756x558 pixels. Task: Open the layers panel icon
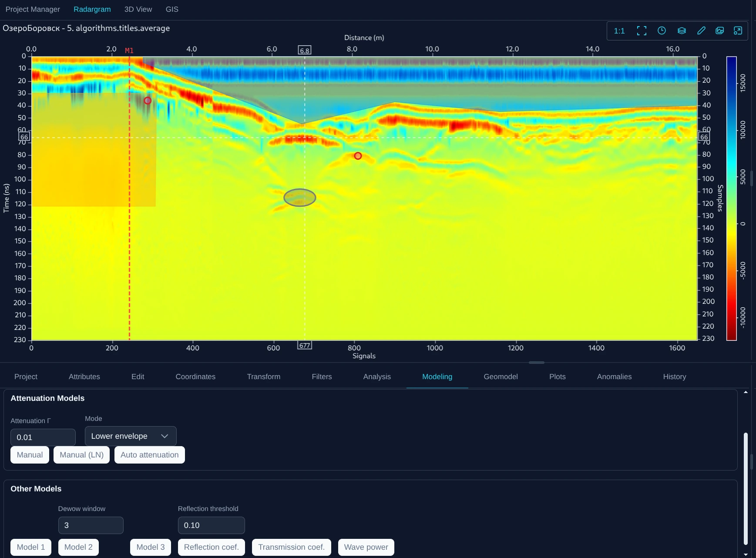(x=681, y=30)
